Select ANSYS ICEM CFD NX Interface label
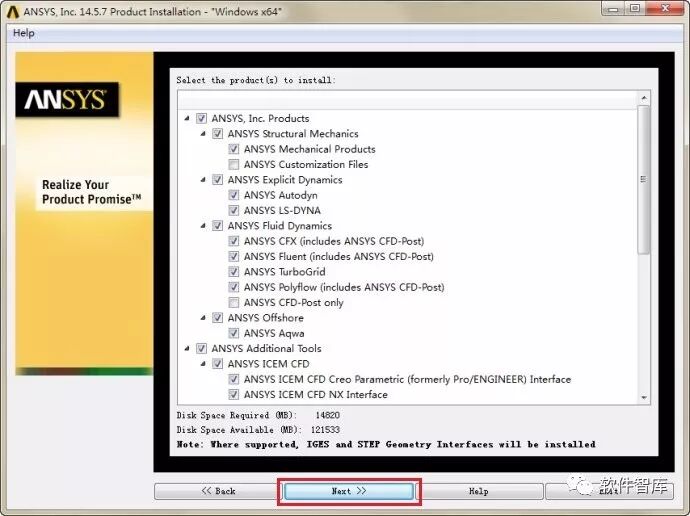Viewport: 690px width, 516px height. (316, 395)
